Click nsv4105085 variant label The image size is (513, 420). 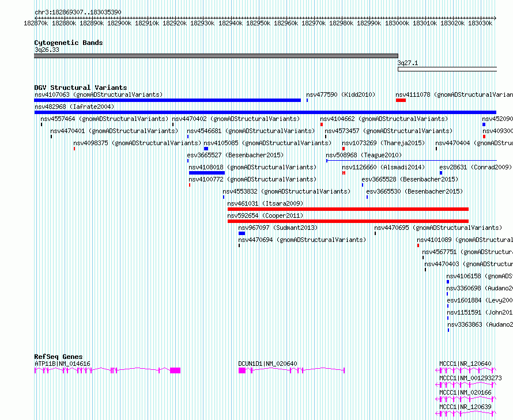pyautogui.click(x=267, y=143)
